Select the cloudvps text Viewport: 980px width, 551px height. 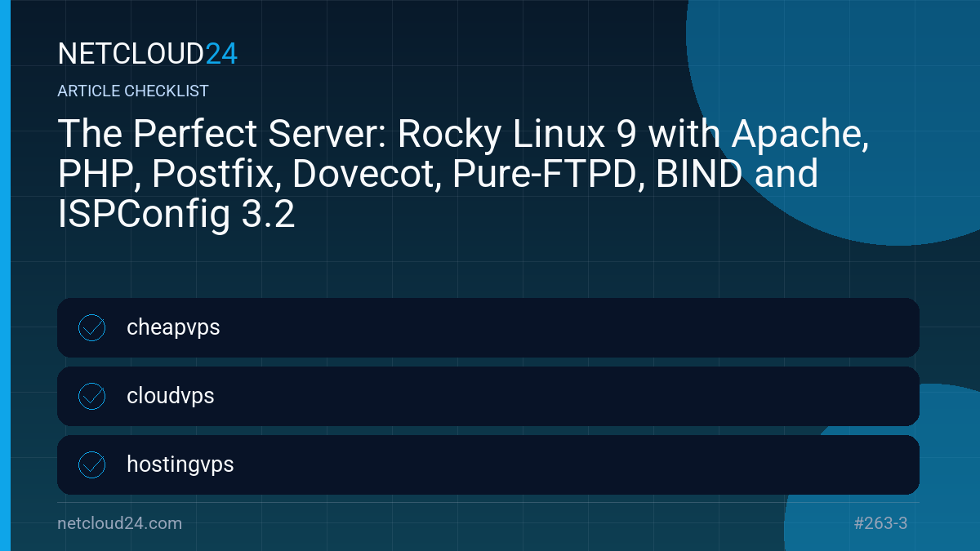pos(171,396)
